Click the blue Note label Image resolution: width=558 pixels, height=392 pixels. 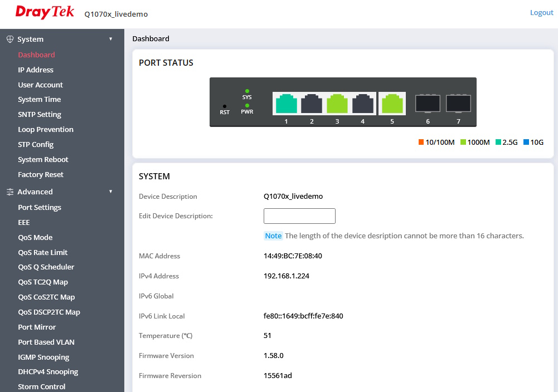(273, 236)
